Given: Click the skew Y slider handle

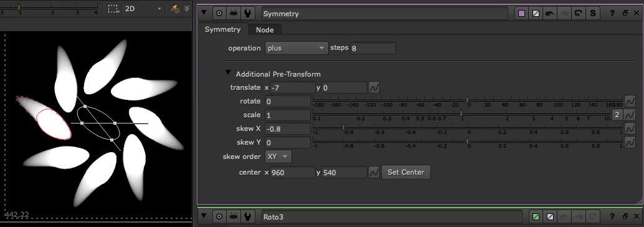Looking at the screenshot, I should (x=467, y=141).
